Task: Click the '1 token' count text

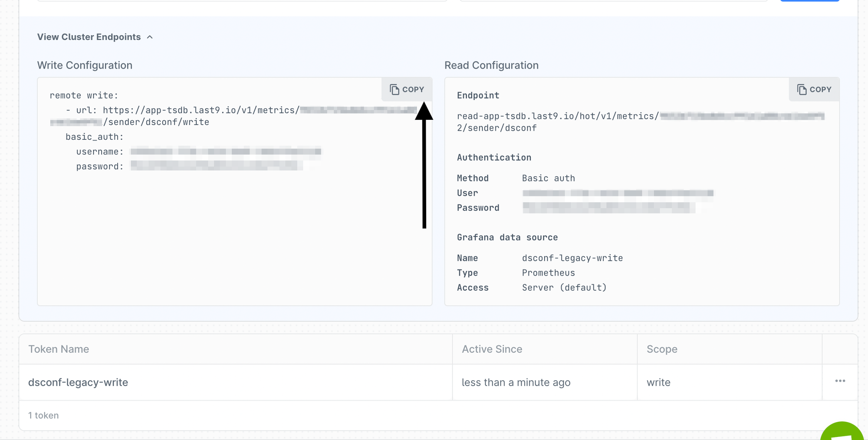Action: (x=43, y=415)
